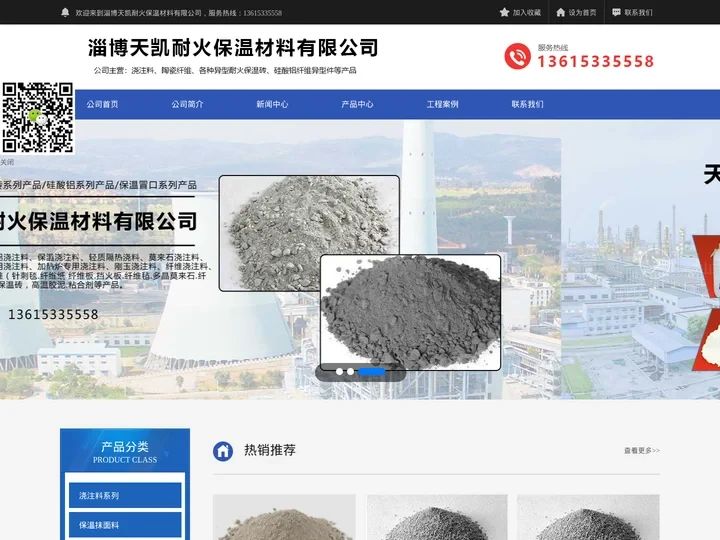Open 公司首页 in navigation bar

pyautogui.click(x=102, y=104)
